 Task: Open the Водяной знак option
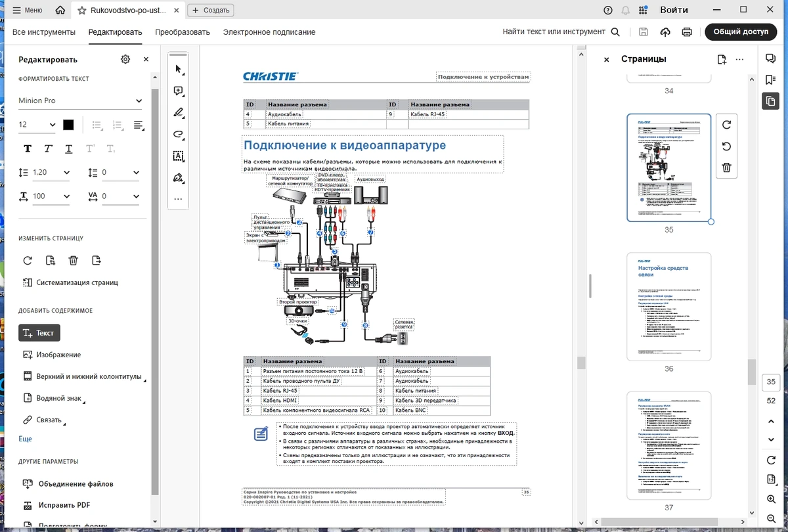tap(55, 398)
